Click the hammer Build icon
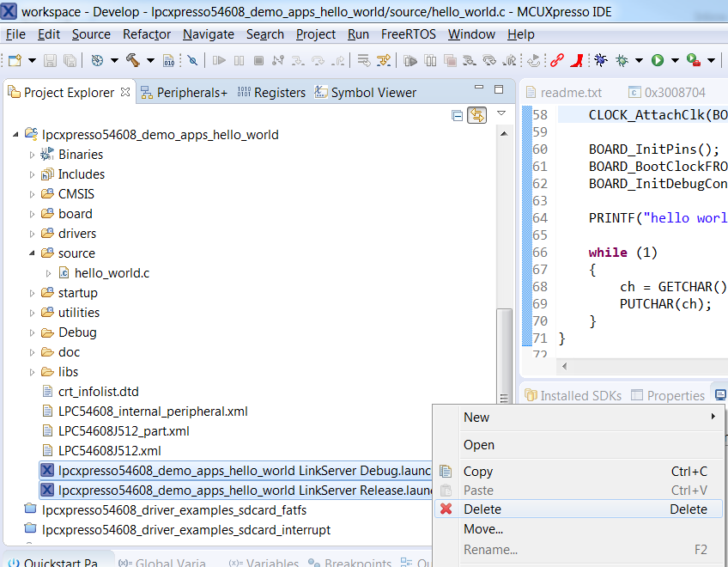 pos(133,60)
